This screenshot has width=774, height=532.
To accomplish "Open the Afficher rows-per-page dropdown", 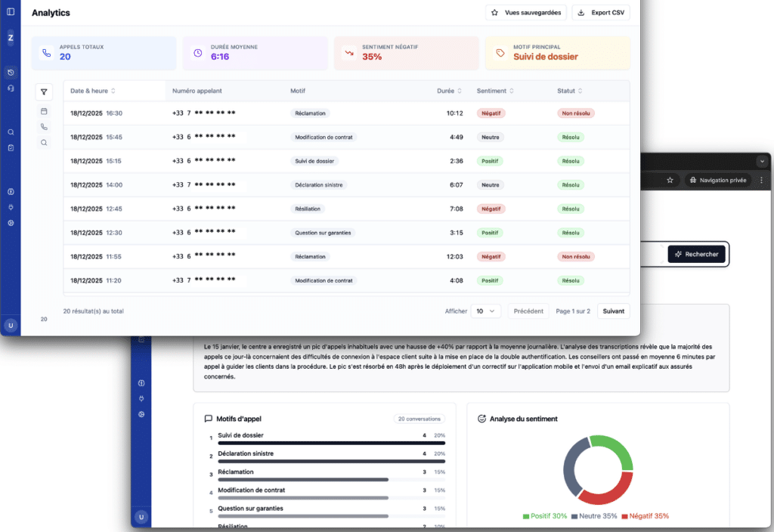I will (x=485, y=311).
